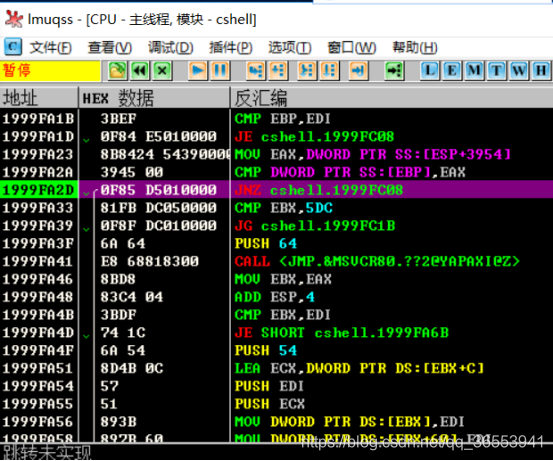Viewport: 553px width, 461px height.
Task: Click highlighted address 1999FA2D
Action: [39, 190]
